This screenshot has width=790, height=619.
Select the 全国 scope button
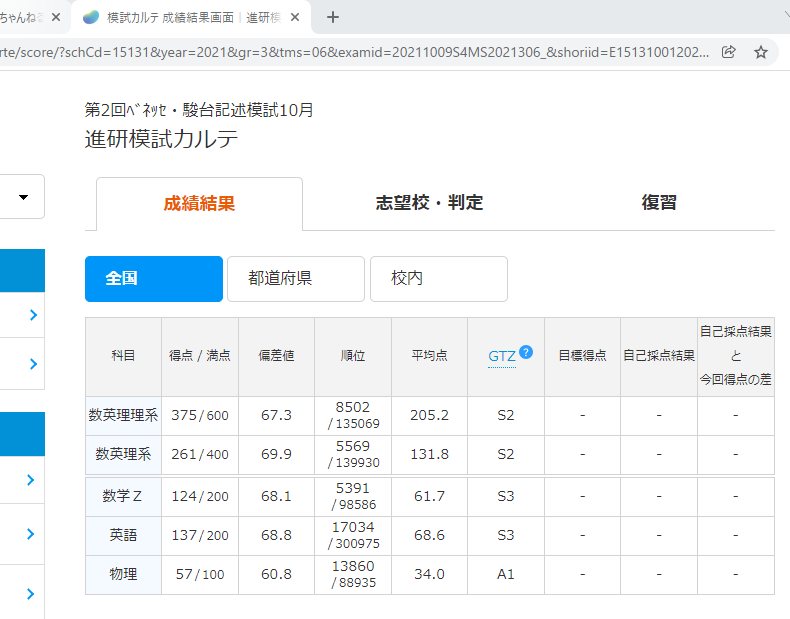click(154, 279)
